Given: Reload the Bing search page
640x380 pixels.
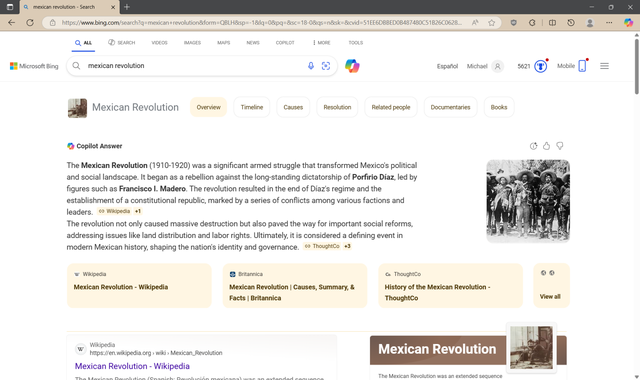Looking at the screenshot, I should pos(30,23).
